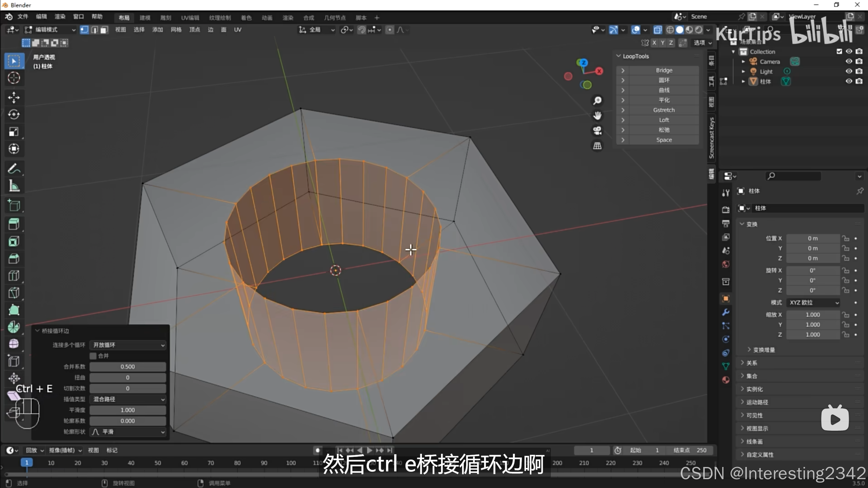Select the Rotate tool
868x488 pixels.
14,114
